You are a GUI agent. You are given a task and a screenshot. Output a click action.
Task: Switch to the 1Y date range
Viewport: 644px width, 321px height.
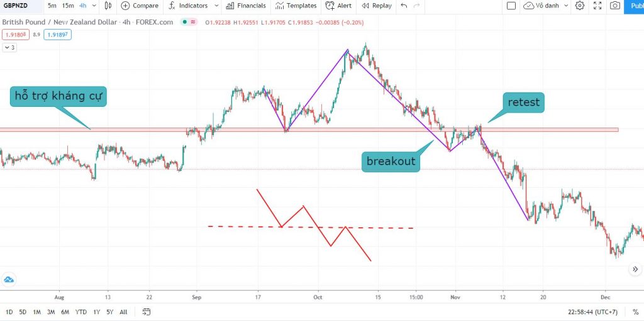(96, 312)
